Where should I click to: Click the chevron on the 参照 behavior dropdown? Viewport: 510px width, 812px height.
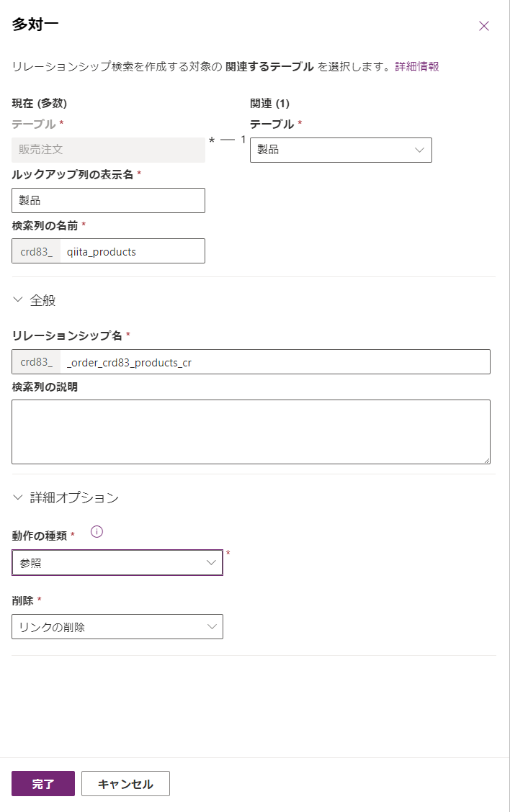point(212,562)
